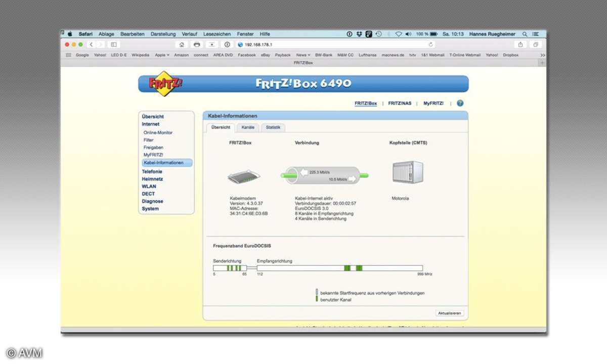
Task: Open the Hilfe menu
Action: pyautogui.click(x=265, y=34)
